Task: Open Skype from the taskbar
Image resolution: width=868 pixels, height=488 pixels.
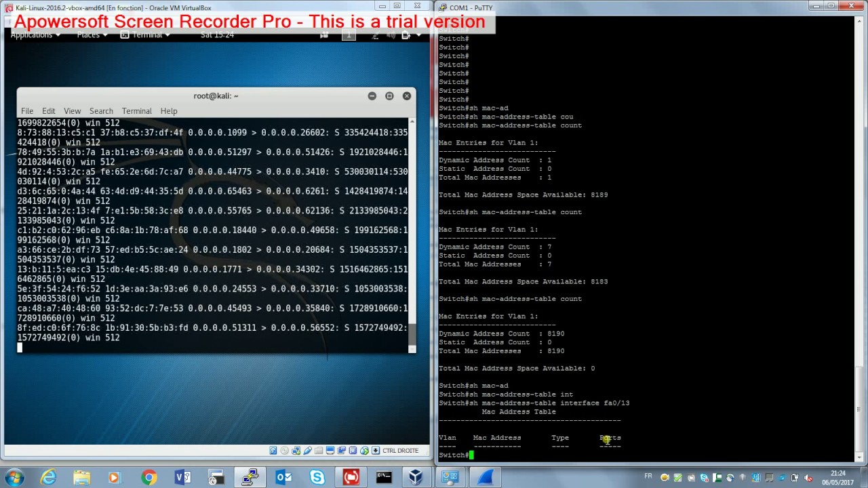Action: 317,477
